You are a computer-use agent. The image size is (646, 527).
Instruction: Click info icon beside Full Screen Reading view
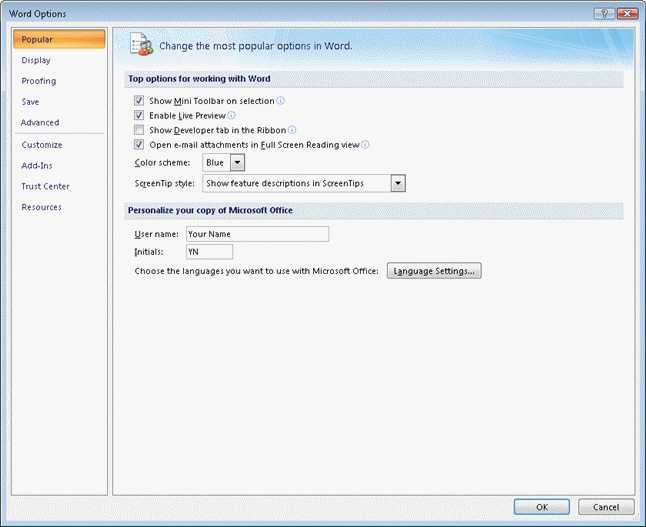coord(365,145)
